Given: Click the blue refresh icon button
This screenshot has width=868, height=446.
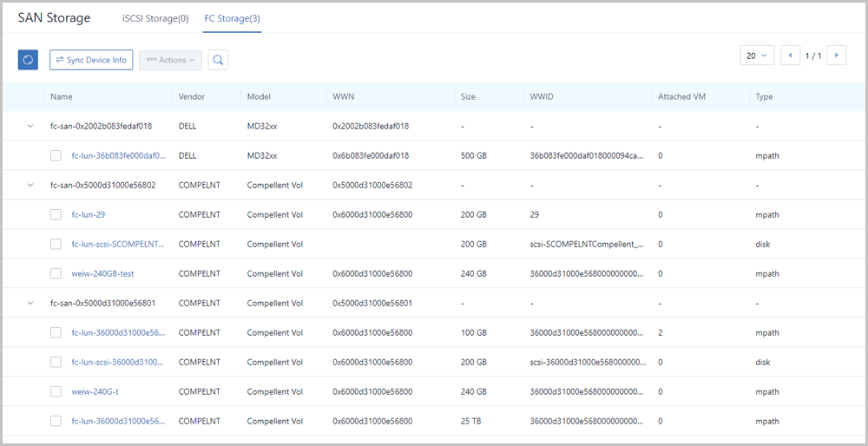Looking at the screenshot, I should click(x=28, y=60).
